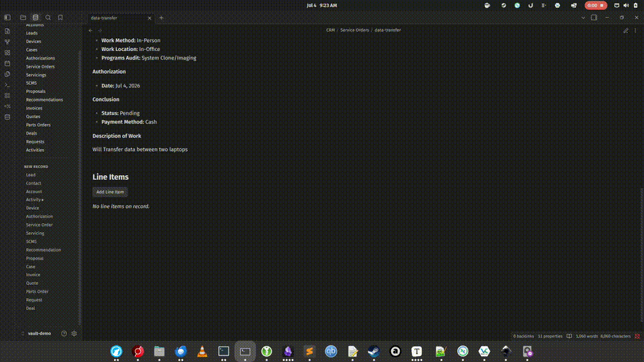The image size is (644, 362).
Task: Click the canvas grid icon in ribbon
Action: point(7,52)
